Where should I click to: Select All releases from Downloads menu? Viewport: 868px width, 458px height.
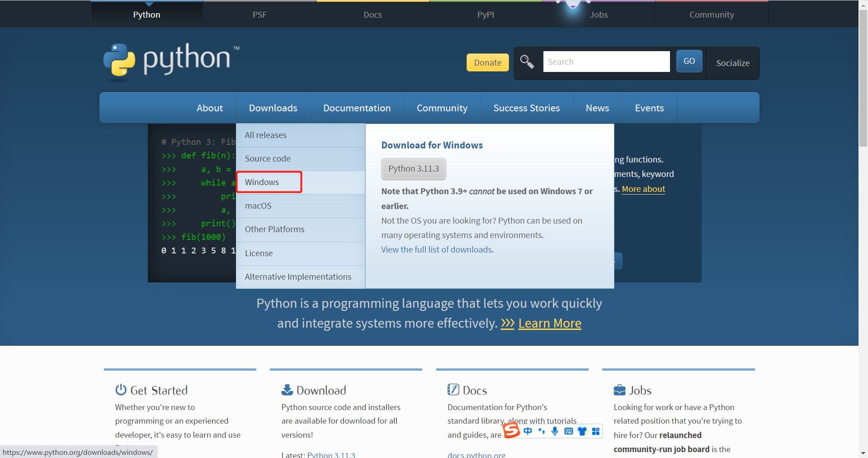[301, 135]
